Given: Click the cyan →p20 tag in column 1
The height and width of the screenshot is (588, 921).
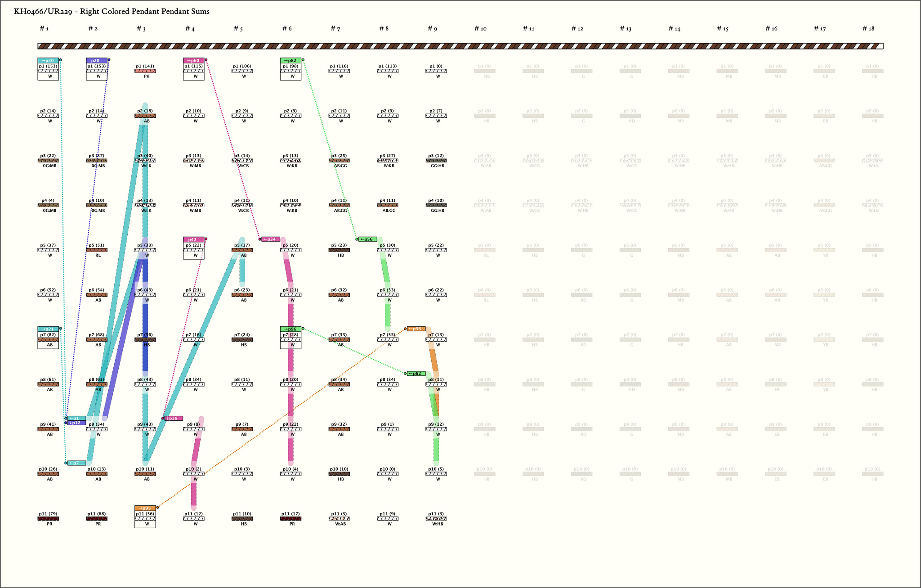Looking at the screenshot, I should pyautogui.click(x=48, y=60).
